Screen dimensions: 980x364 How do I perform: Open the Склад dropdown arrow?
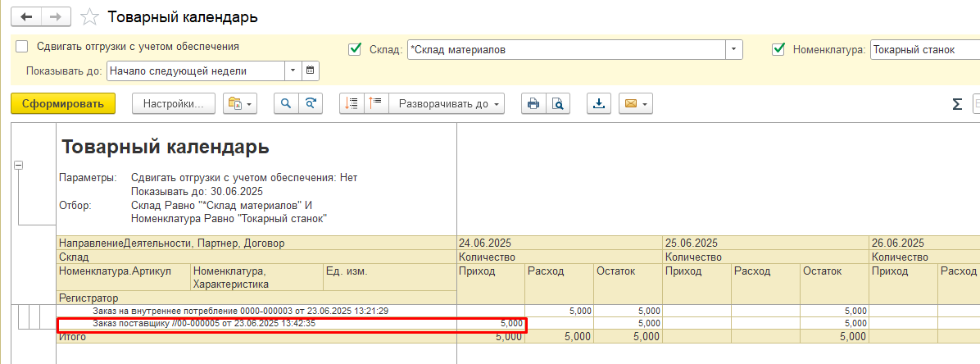(733, 49)
